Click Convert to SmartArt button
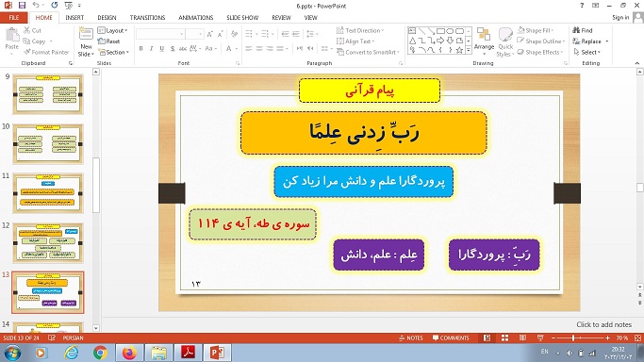This screenshot has height=362, width=644. (x=368, y=52)
